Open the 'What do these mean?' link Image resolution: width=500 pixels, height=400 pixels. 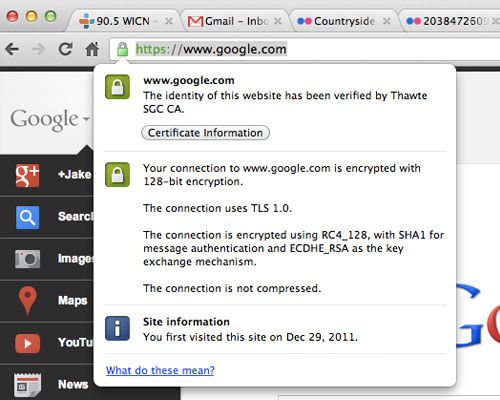[160, 370]
